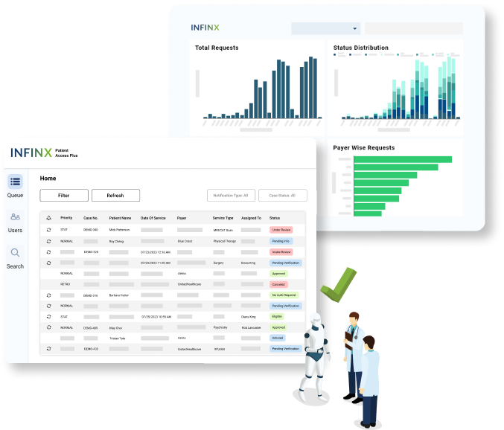
Task: Open the Search magnifier icon in sidebar
Action: 15,252
